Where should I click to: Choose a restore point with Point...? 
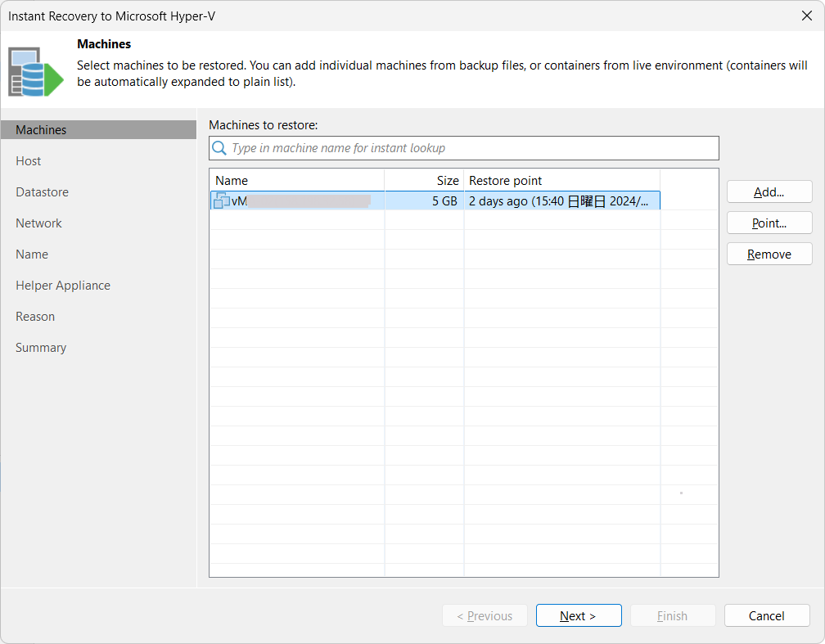(x=769, y=223)
